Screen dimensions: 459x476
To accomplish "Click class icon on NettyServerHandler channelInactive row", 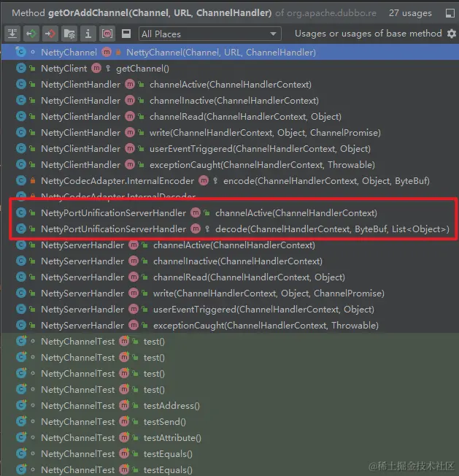I will tap(21, 261).
